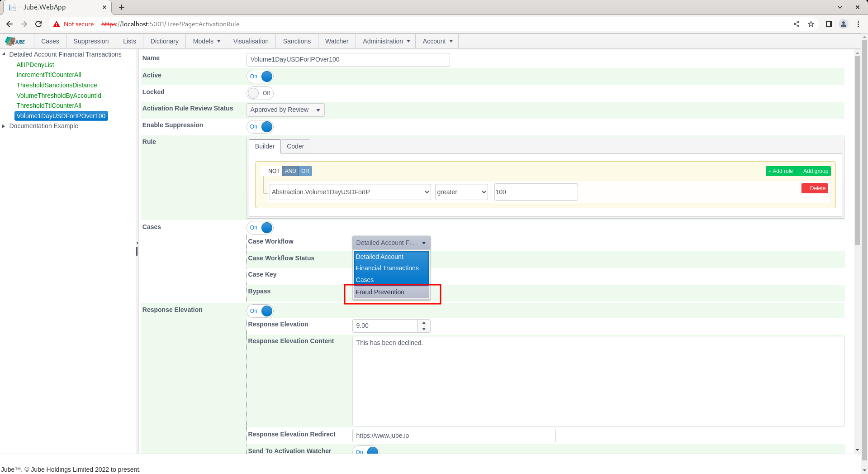Screen dimensions: 868x474
Task: Open Activation Rule Review Status dropdown
Action: pyautogui.click(x=285, y=110)
